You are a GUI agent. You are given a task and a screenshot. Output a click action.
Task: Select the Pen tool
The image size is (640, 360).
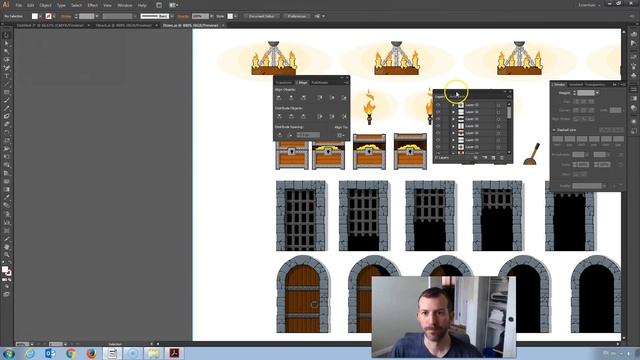pos(6,68)
